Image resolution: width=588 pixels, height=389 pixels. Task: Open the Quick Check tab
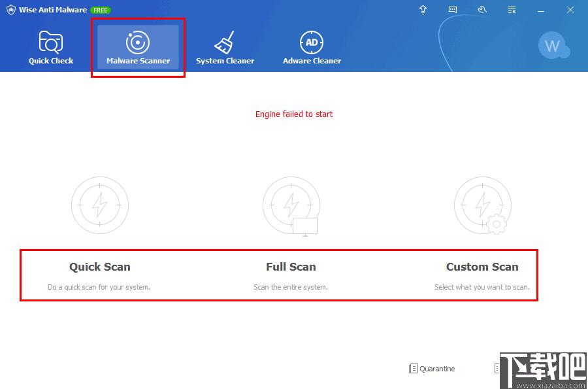(51, 47)
